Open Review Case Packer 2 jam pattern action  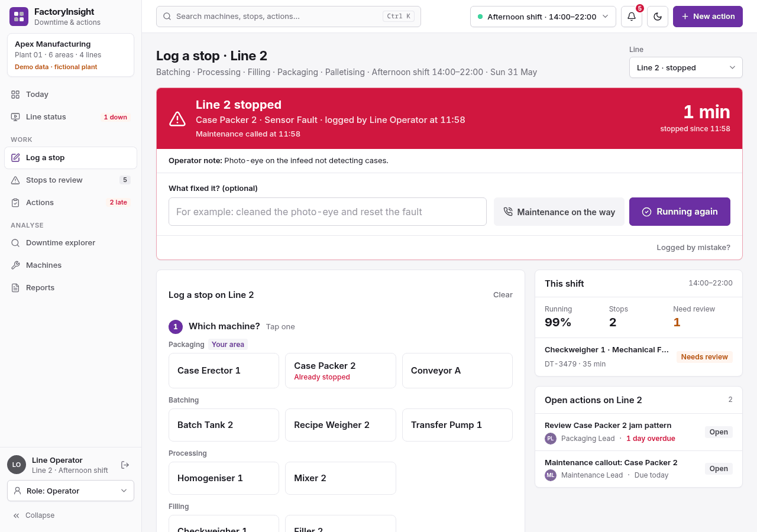(638, 432)
